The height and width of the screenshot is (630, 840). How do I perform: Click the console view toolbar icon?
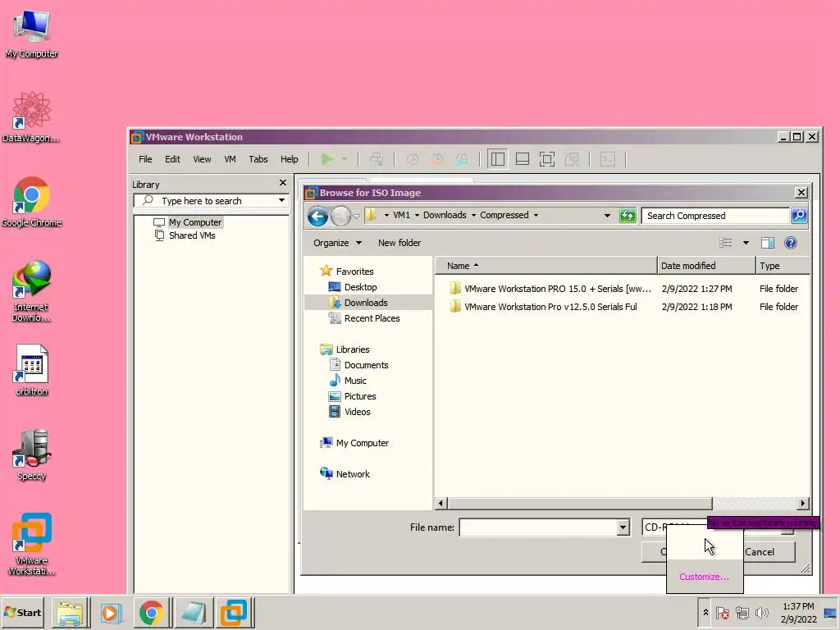[x=608, y=159]
